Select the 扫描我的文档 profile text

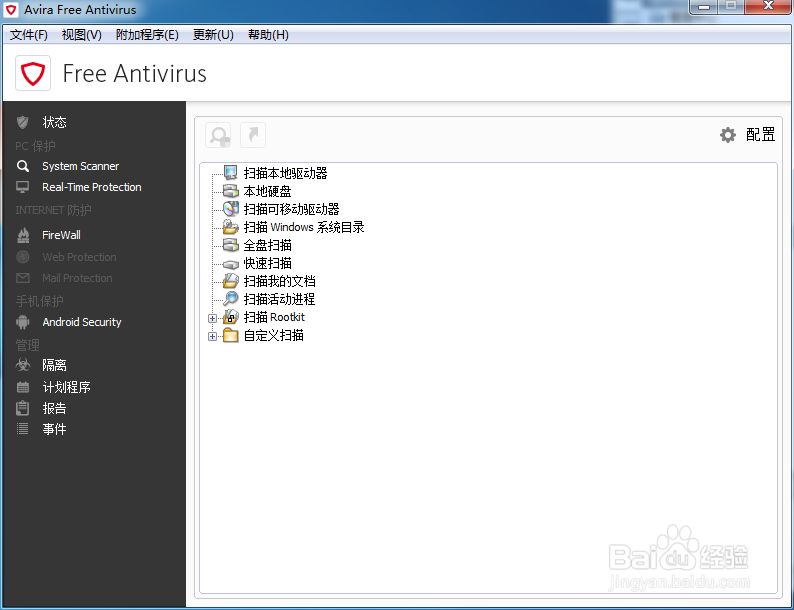click(x=280, y=281)
